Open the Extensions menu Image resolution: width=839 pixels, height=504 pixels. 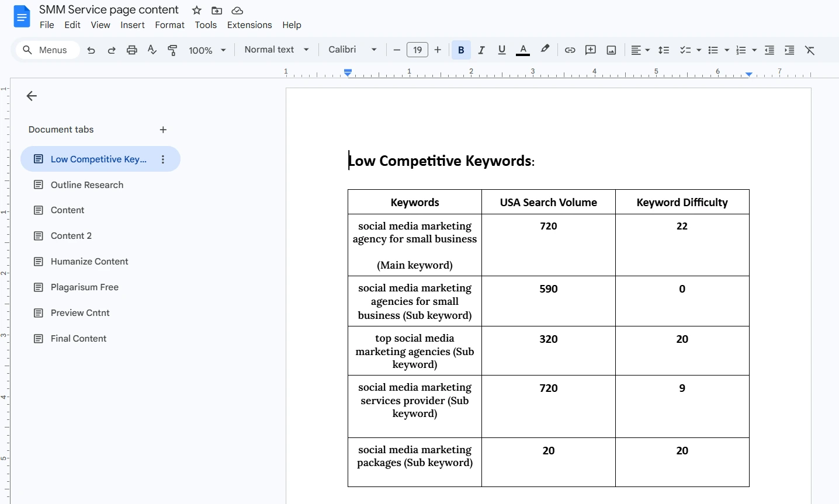tap(249, 25)
